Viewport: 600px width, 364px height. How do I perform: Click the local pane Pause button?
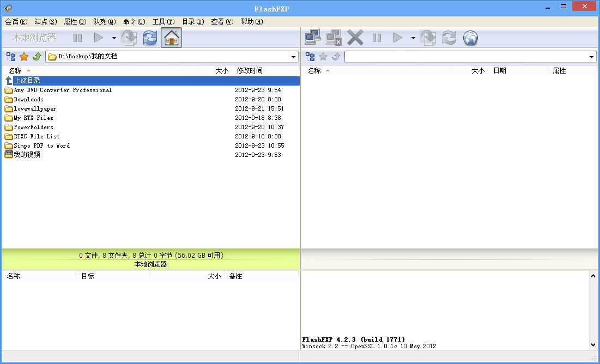(x=78, y=38)
